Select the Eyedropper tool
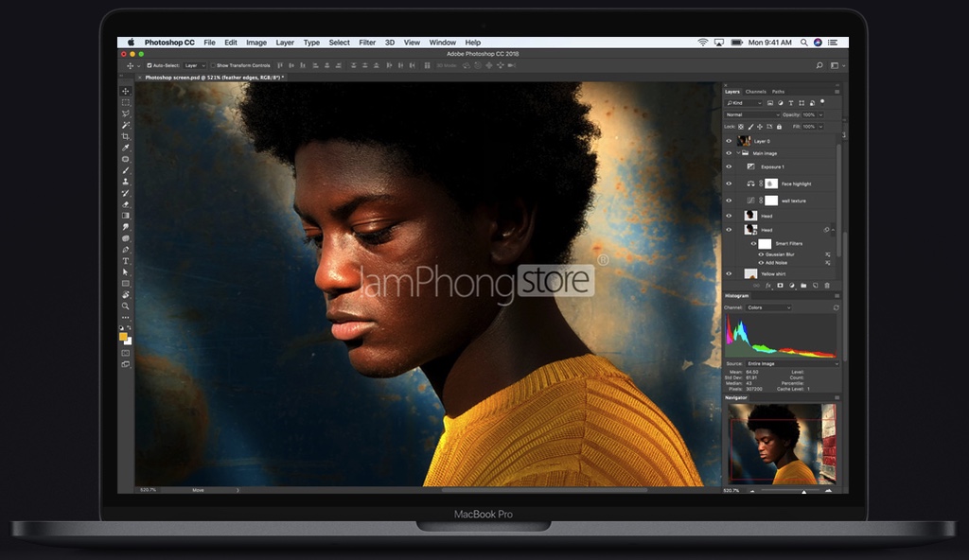The image size is (969, 560). click(x=126, y=148)
